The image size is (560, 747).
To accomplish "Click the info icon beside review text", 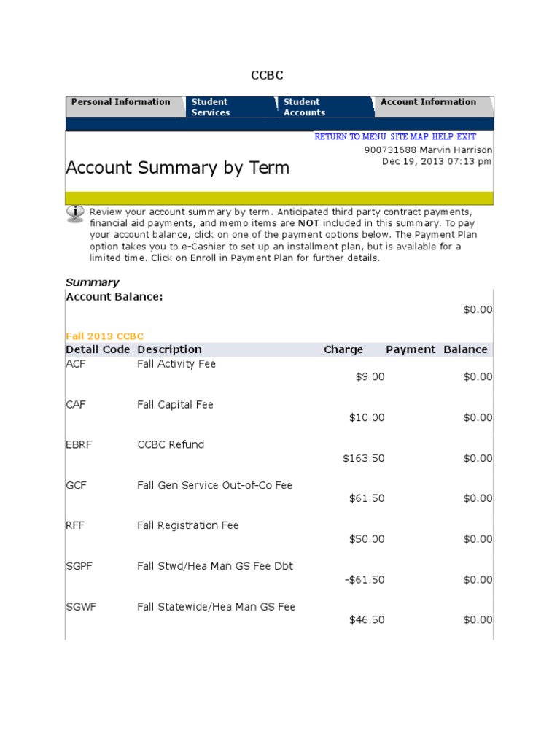I will [75, 213].
